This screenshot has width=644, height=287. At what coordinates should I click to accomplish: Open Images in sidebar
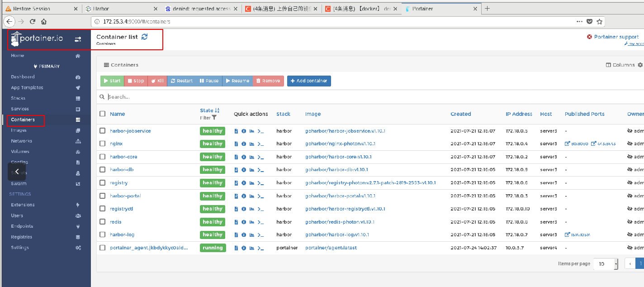19,130
